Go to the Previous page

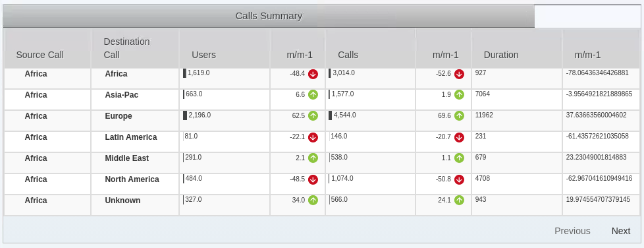tap(572, 231)
